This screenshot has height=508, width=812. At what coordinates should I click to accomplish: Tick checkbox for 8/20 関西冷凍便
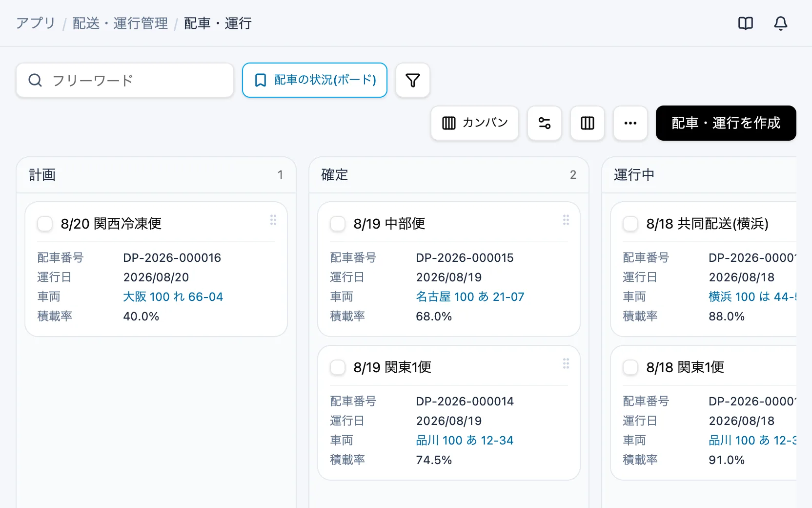tap(45, 224)
